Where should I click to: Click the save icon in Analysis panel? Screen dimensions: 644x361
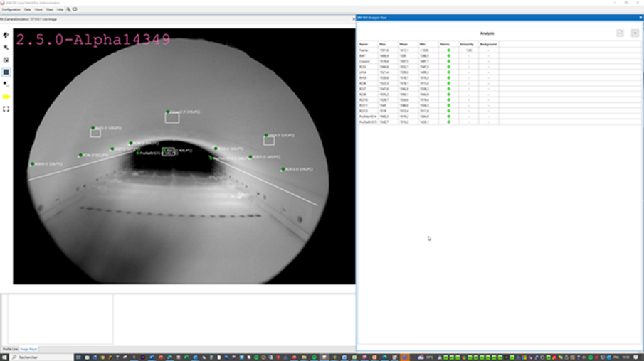point(620,33)
